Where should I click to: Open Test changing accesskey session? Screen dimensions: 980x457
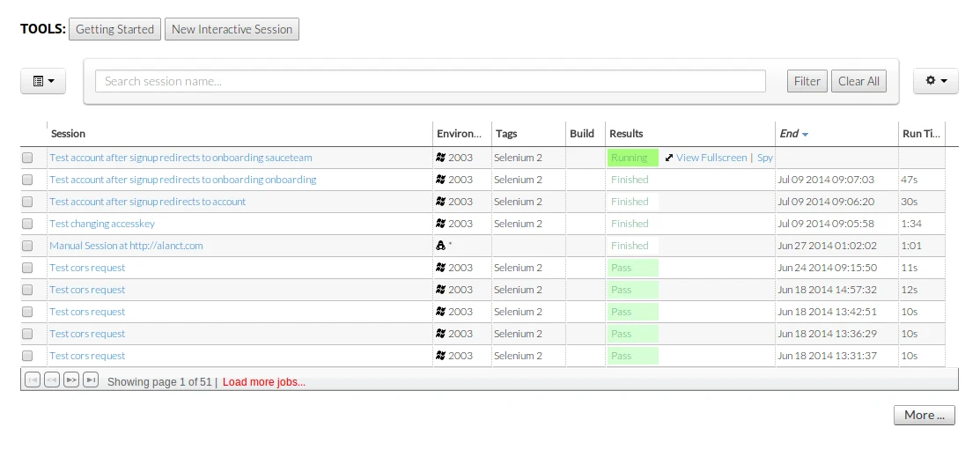[x=102, y=223]
